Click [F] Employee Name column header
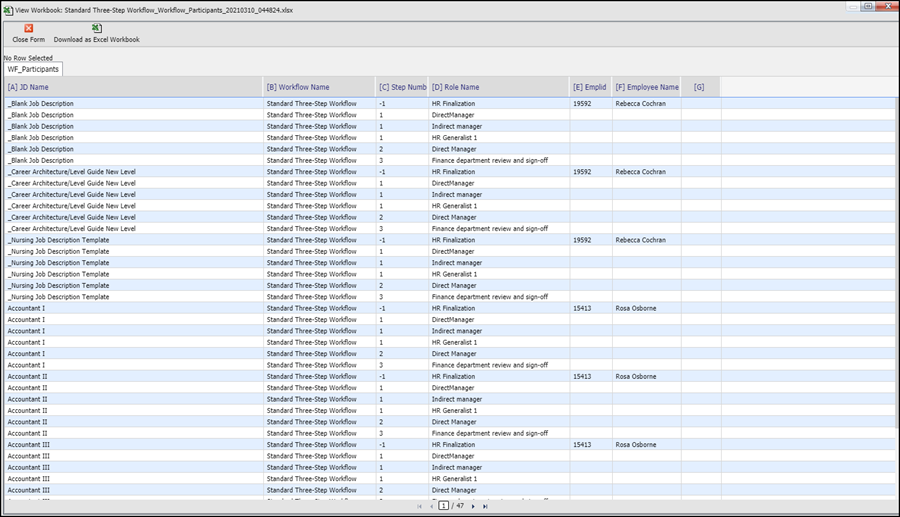Viewport: 900px width, 517px height. [646, 87]
